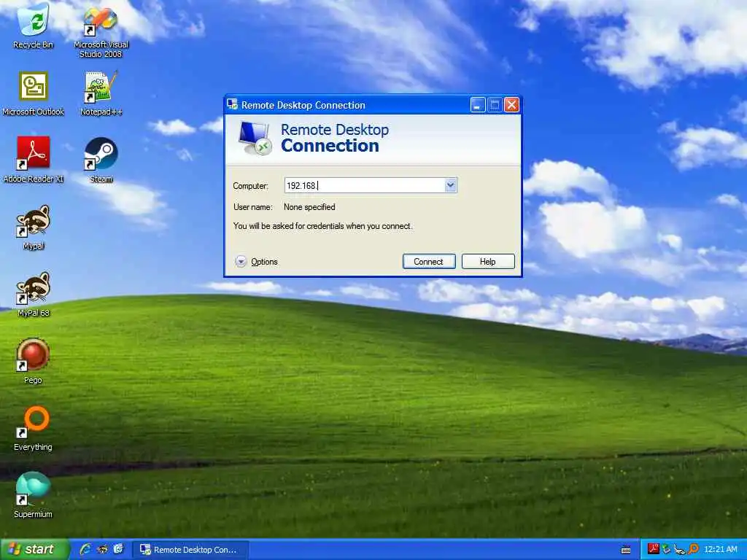Minimize the Remote Desktop Connection window

pyautogui.click(x=478, y=105)
